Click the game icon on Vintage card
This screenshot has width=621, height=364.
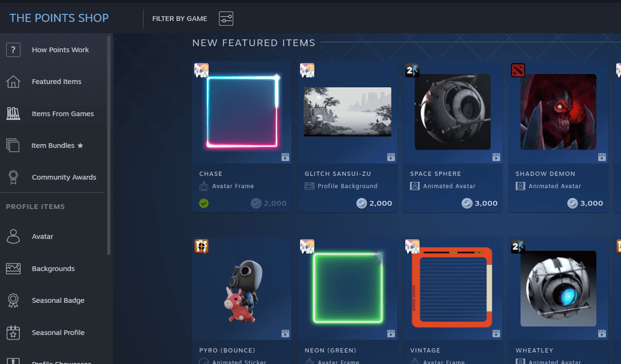point(412,246)
